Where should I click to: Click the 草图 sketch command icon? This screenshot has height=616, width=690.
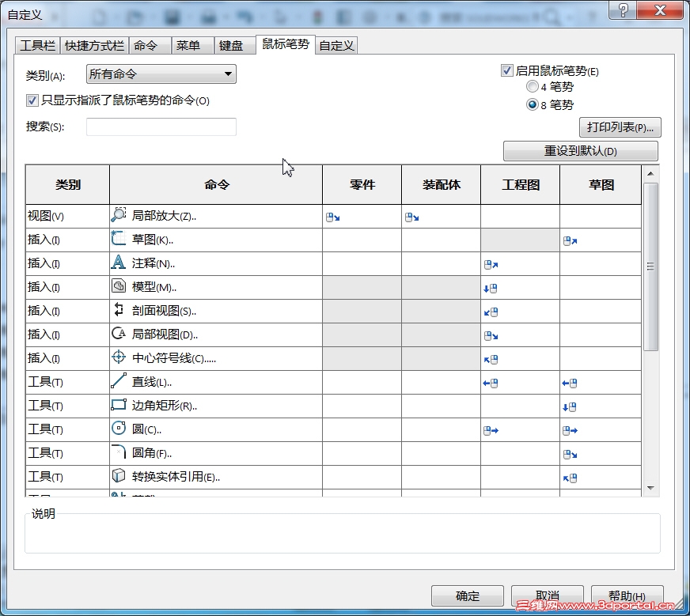click(x=119, y=238)
